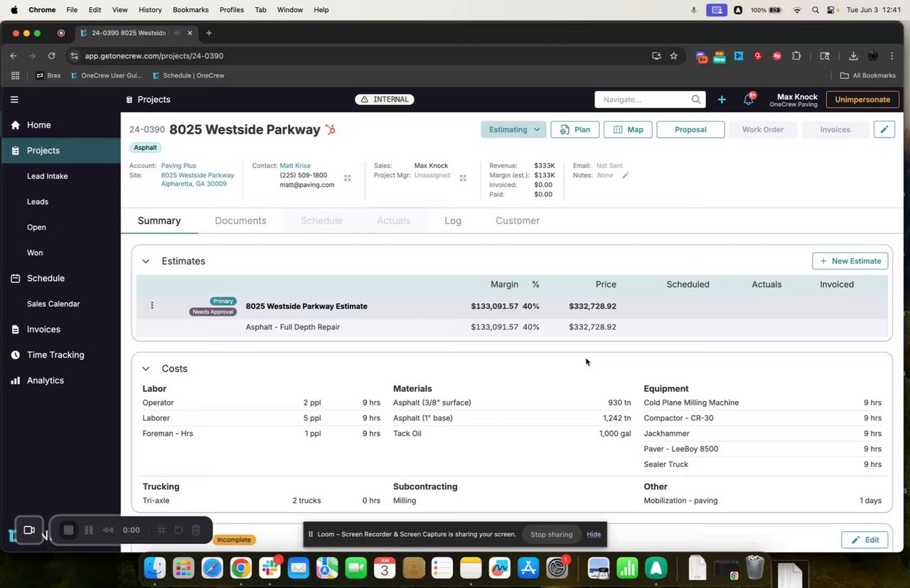Screen dimensions: 910x588
Task: Click the HubSpot icon beside project title
Action: [x=330, y=129]
